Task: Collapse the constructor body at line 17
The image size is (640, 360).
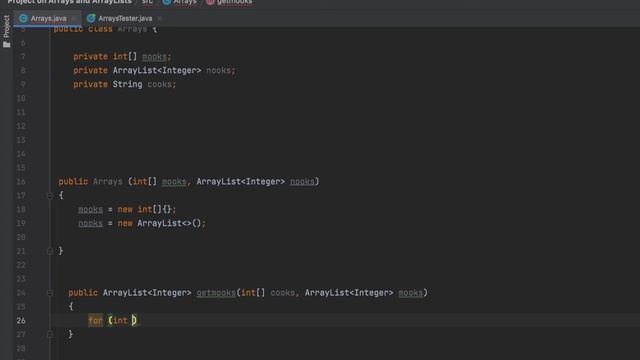Action: pos(50,196)
